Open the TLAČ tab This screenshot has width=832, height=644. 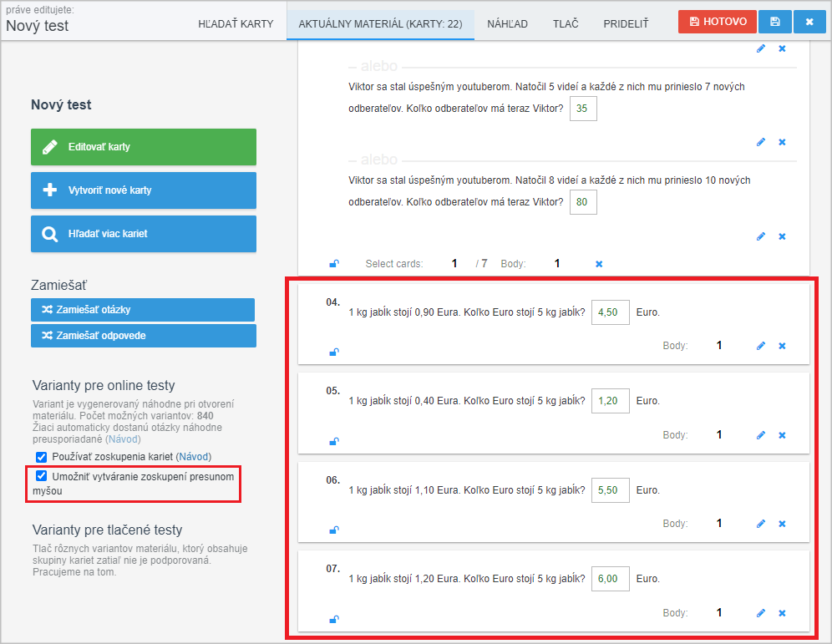coord(565,24)
